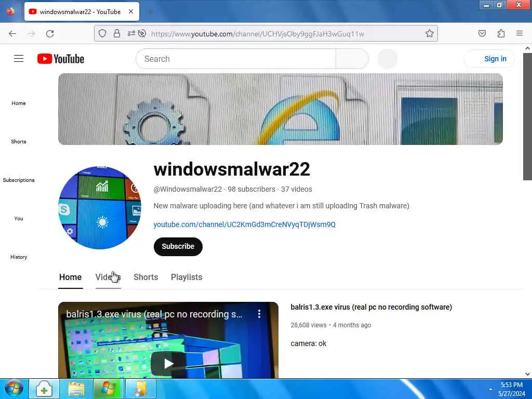
Task: Click the browser address bar URL
Action: (258, 34)
